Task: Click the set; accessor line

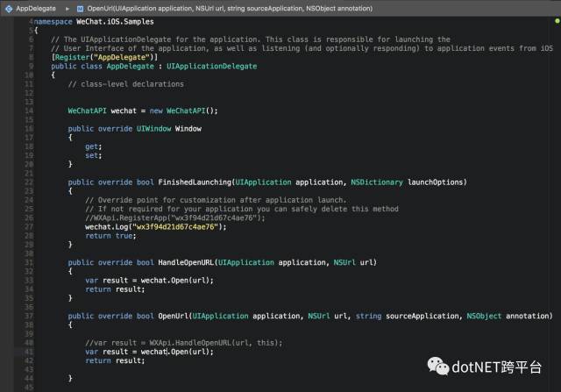Action: [x=94, y=156]
